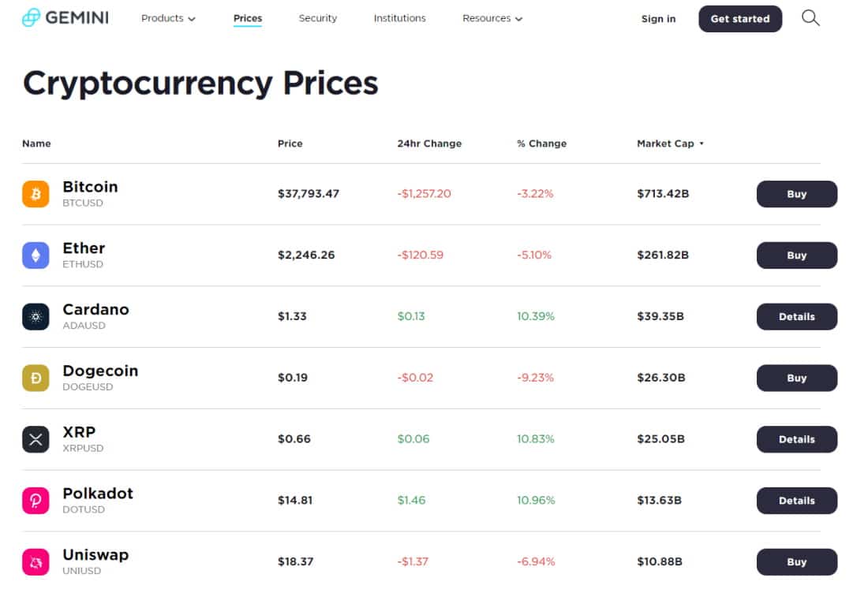The image size is (868, 589).
Task: Sort by Market Cap column arrow
Action: click(702, 144)
